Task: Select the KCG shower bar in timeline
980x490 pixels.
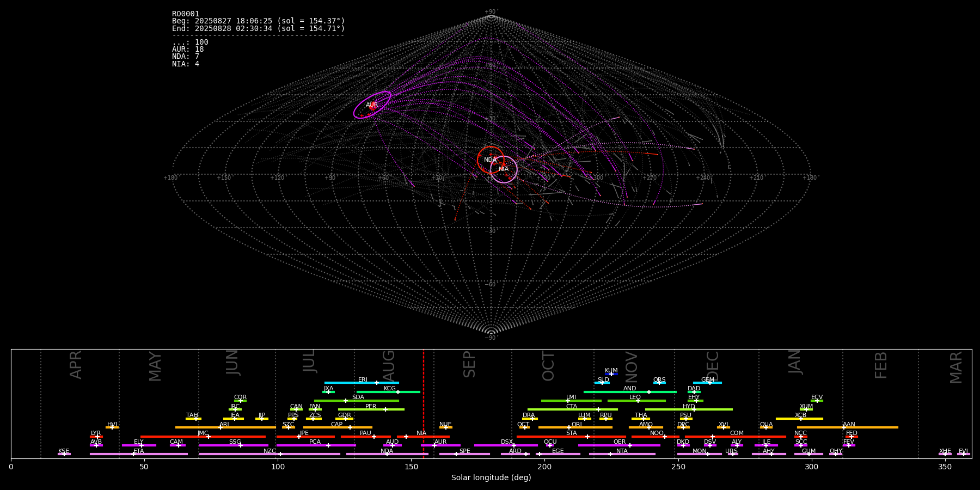Action: click(388, 391)
